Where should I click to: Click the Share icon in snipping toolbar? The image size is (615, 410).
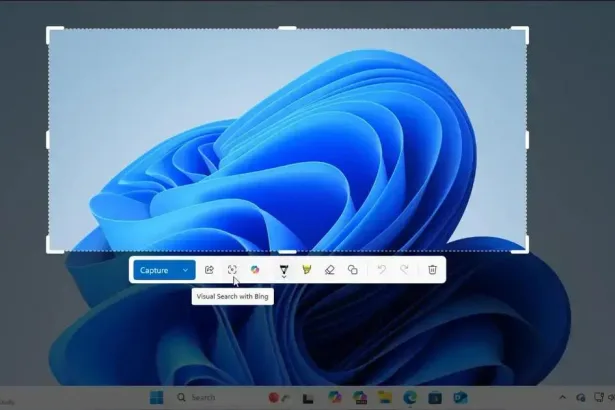[x=209, y=270]
